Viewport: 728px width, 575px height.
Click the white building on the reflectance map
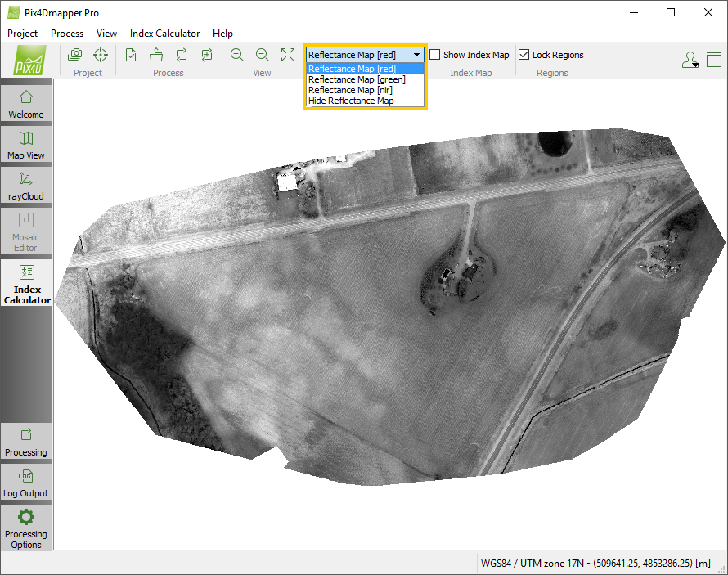pos(286,182)
